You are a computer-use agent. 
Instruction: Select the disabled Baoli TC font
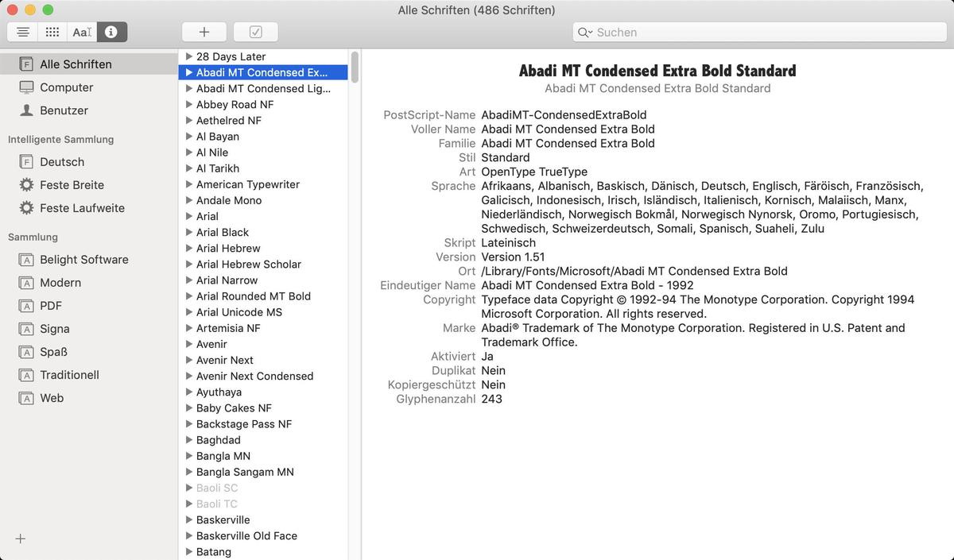point(263,504)
